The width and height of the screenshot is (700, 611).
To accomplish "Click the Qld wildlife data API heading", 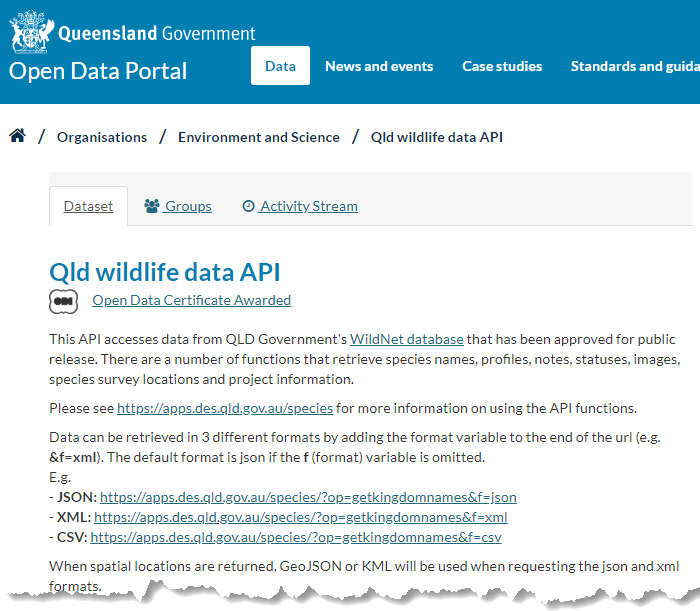I will pyautogui.click(x=165, y=272).
